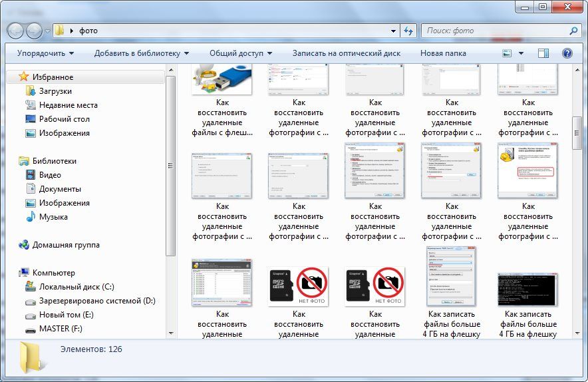Open recent pages dropdown next to Forward
The width and height of the screenshot is (588, 382).
[48, 31]
